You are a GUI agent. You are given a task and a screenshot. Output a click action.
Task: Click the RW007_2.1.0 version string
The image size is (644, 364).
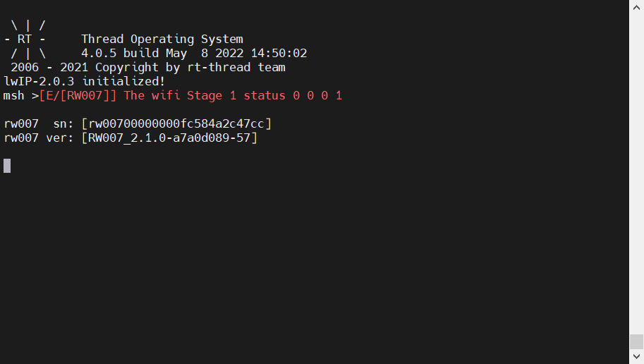click(169, 138)
